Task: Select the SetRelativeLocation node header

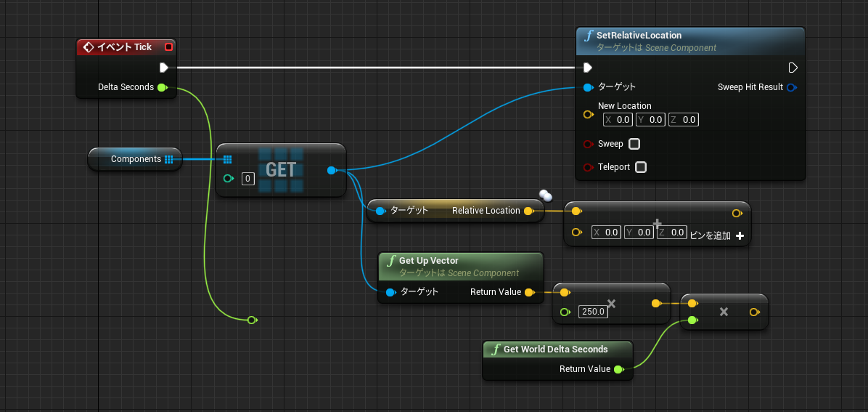Action: click(690, 41)
